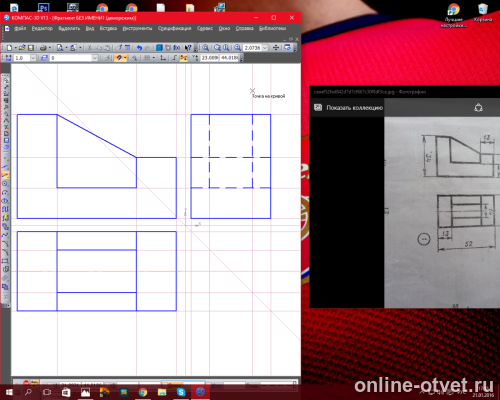Select the Arc tool in left panel

tap(5, 192)
